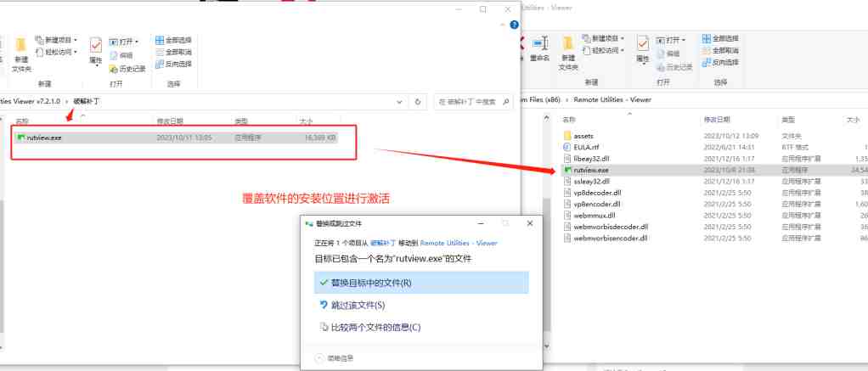Viewport: 868px width, 371px height.
Task: Close the Replace or Skip Files dialog
Action: (x=530, y=223)
